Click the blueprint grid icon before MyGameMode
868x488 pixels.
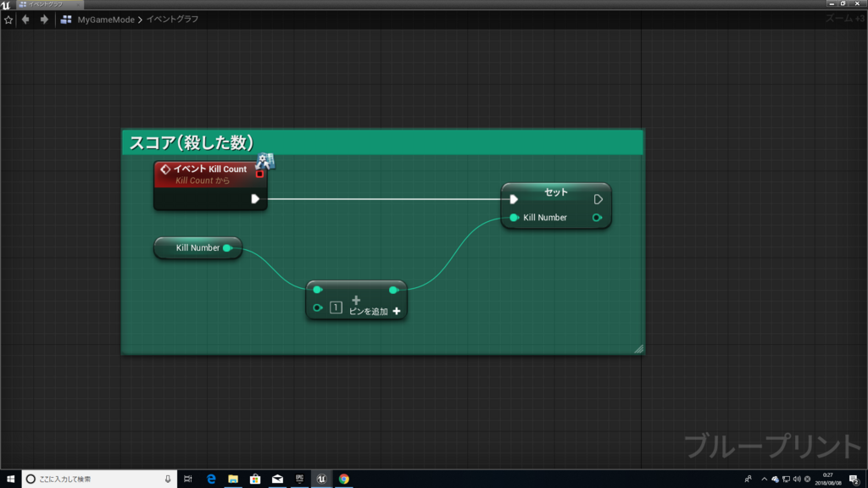pos(66,19)
